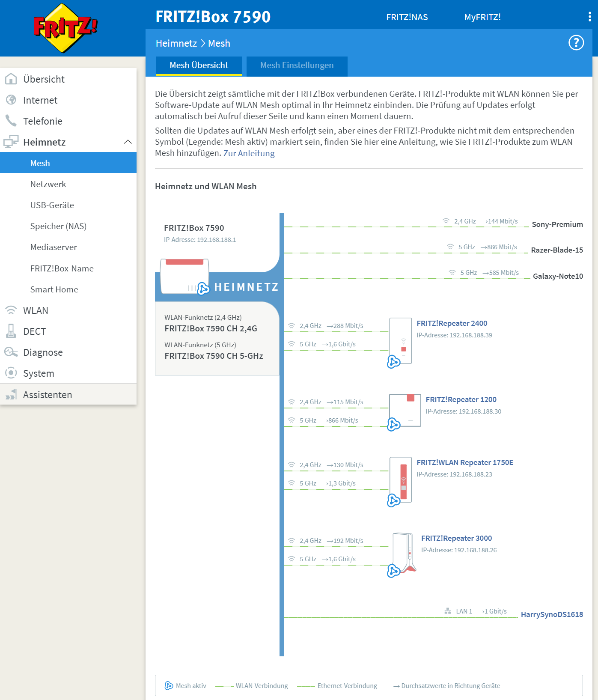Expand the System sidebar section
Image resolution: width=598 pixels, height=700 pixels.
[x=39, y=373]
